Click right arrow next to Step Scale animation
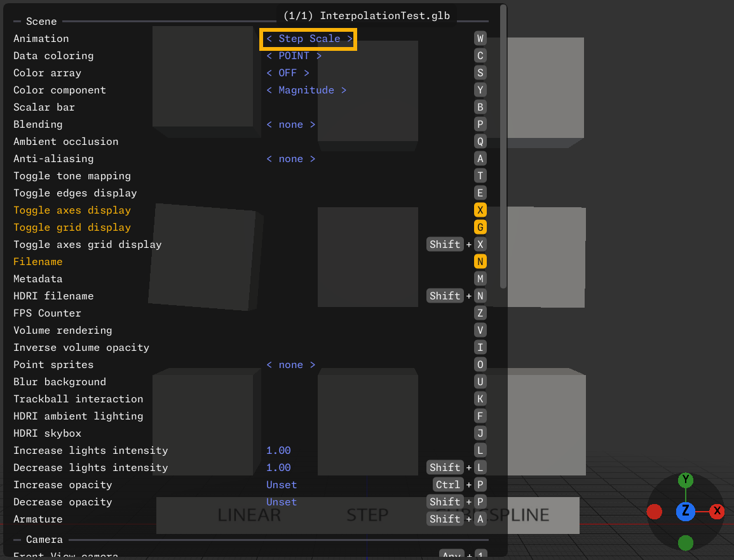This screenshot has width=734, height=560. pyautogui.click(x=350, y=39)
